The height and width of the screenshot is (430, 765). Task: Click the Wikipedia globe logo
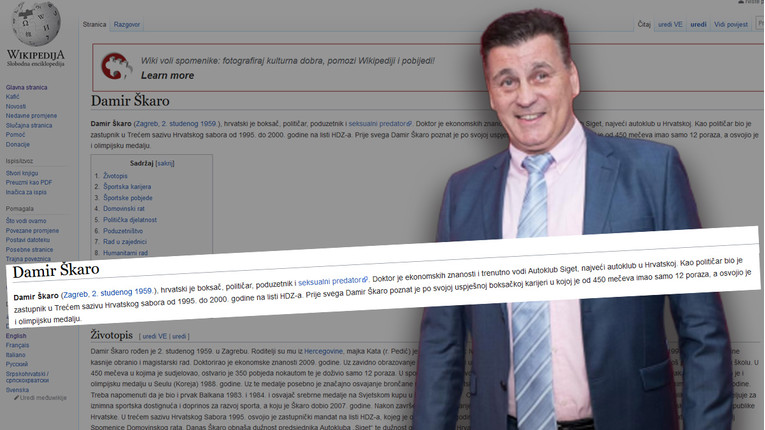tap(36, 23)
